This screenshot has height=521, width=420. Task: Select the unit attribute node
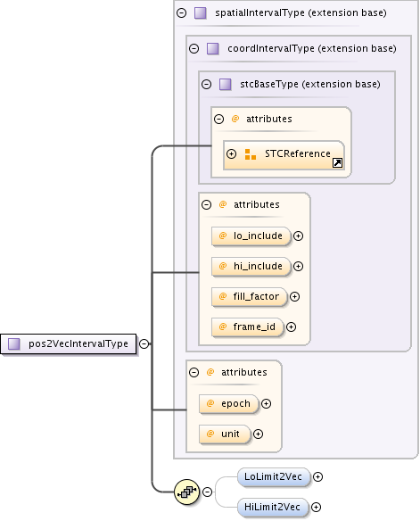225,434
